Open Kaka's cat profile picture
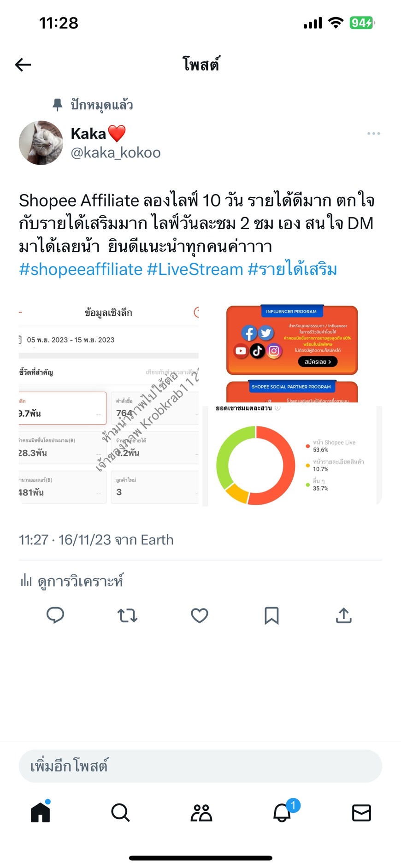 point(41,143)
